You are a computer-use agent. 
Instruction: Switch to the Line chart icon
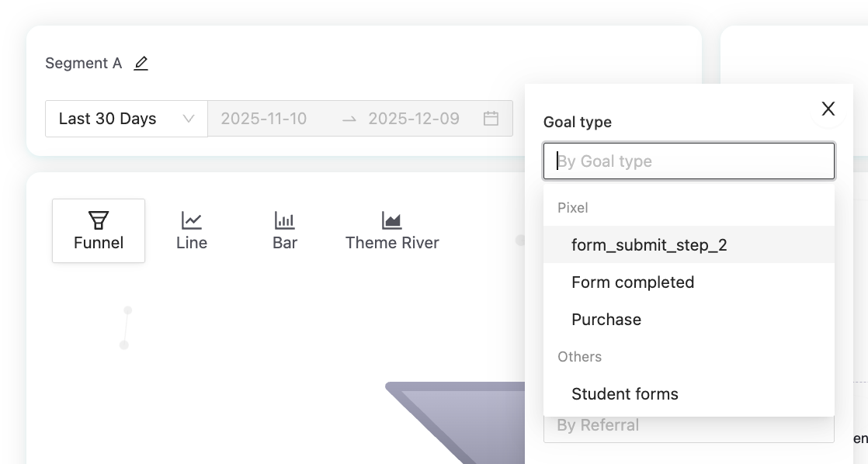pos(192,220)
